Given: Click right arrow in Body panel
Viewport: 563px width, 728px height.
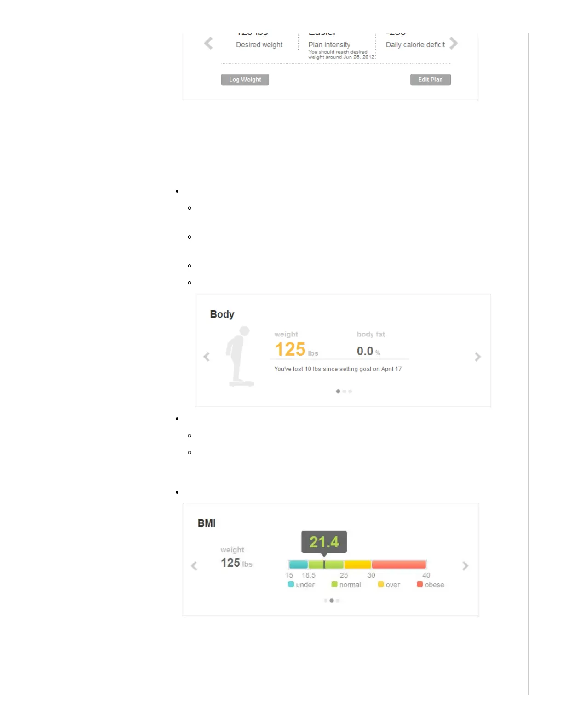Looking at the screenshot, I should pyautogui.click(x=477, y=357).
